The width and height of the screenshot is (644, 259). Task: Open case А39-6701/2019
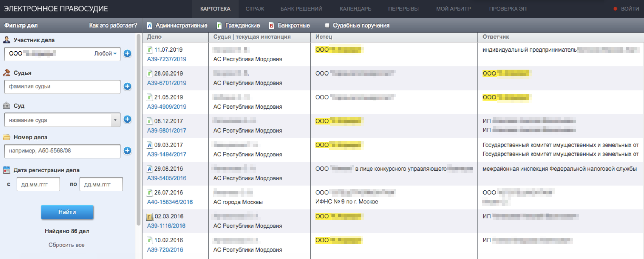[x=167, y=83]
